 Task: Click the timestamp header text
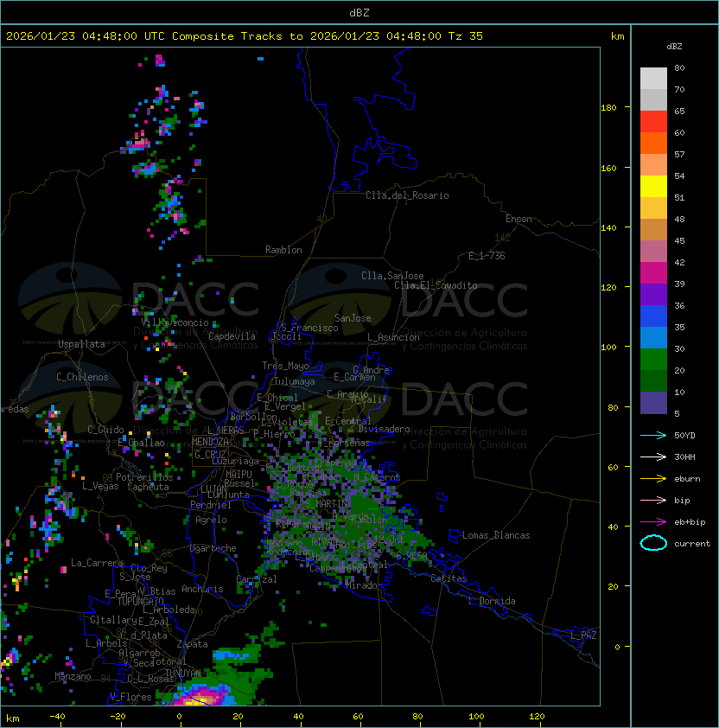[245, 36]
